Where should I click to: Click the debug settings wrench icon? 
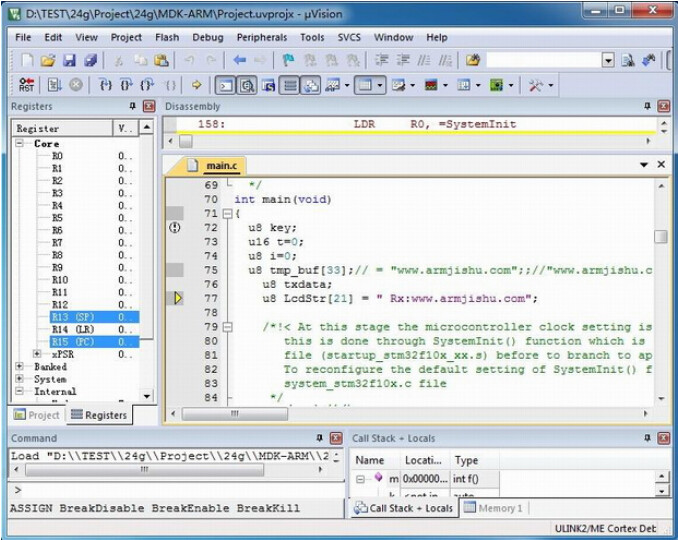coord(535,86)
